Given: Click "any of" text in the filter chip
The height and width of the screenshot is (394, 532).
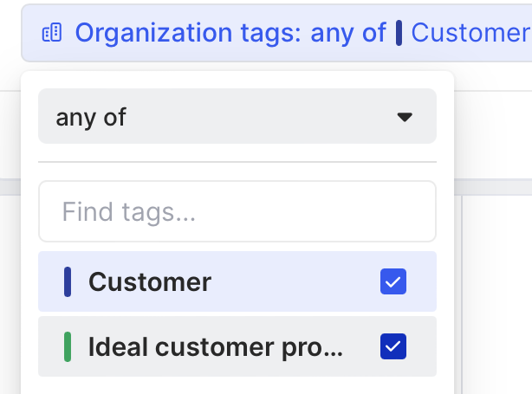Looking at the screenshot, I should 350,34.
